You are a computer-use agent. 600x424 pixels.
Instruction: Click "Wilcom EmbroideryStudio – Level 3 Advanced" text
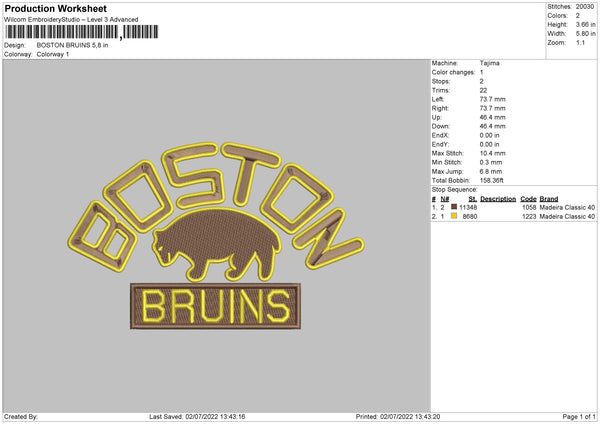tap(71, 20)
